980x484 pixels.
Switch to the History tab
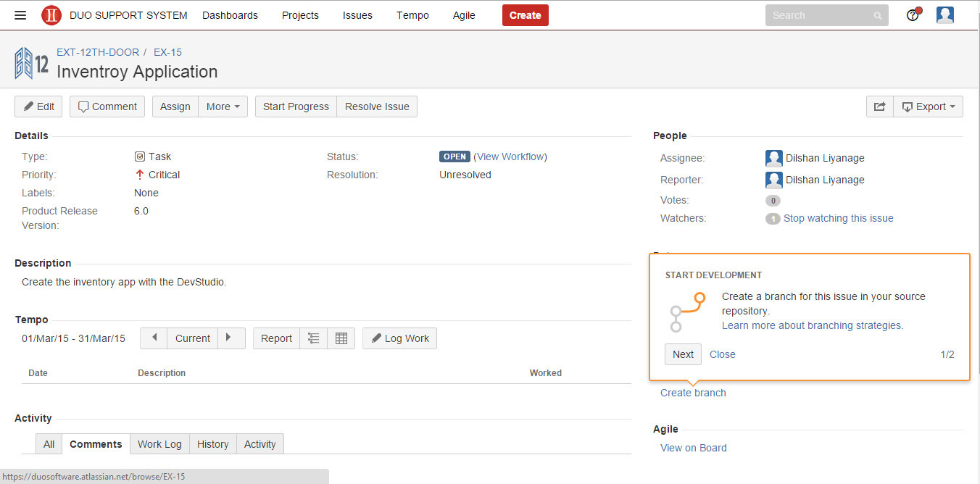pos(213,444)
